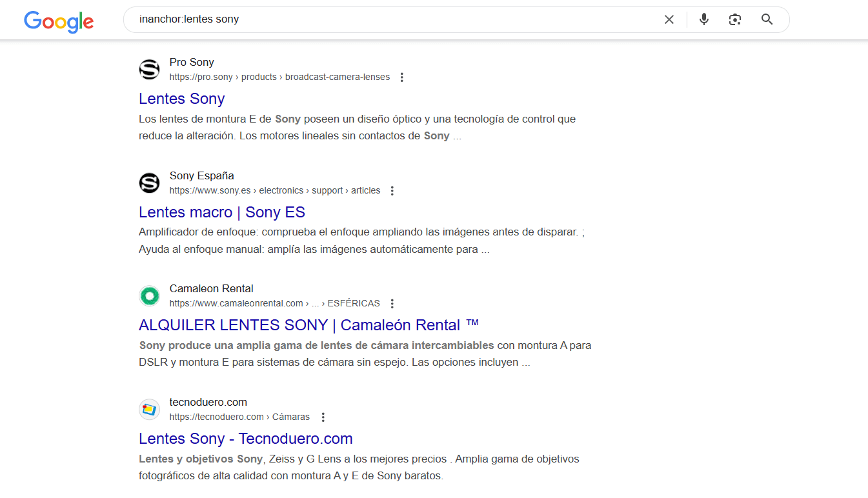The height and width of the screenshot is (498, 868).
Task: Click the Camaleon Rental green favicon
Action: click(x=149, y=296)
